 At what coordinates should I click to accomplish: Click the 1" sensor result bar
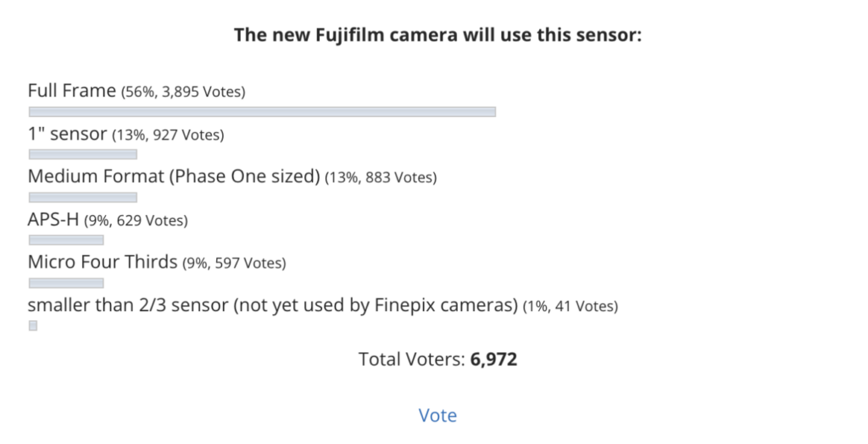coord(83,154)
